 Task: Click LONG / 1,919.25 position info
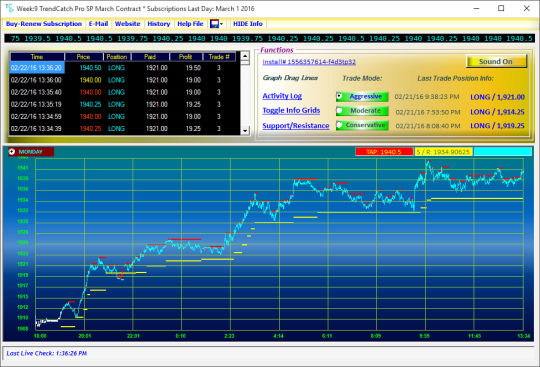(497, 126)
